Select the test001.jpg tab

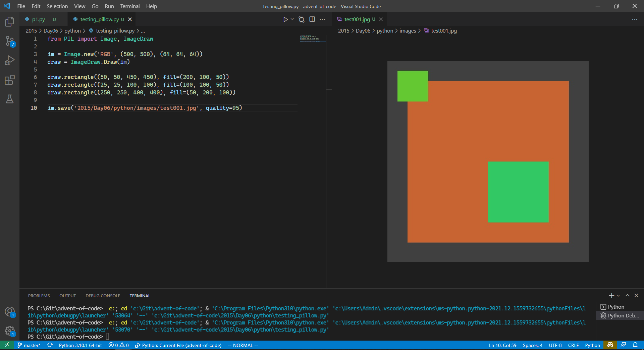point(357,19)
